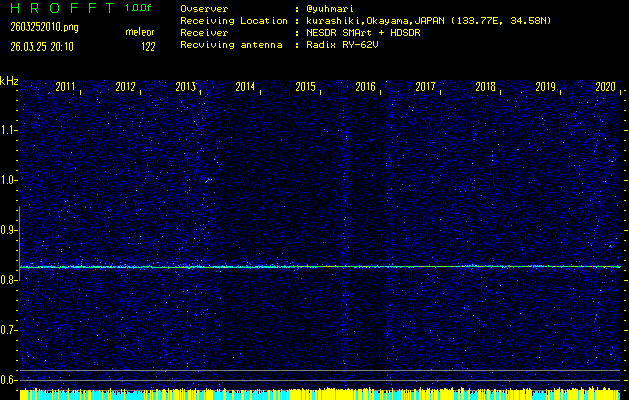Click the yellow power bar along the bottom
This screenshot has height=400, width=629.
coord(320,395)
